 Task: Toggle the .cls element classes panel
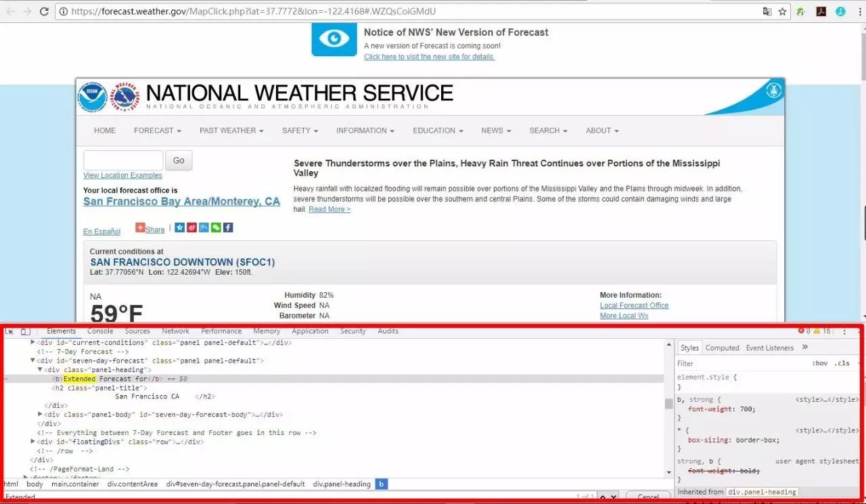842,364
